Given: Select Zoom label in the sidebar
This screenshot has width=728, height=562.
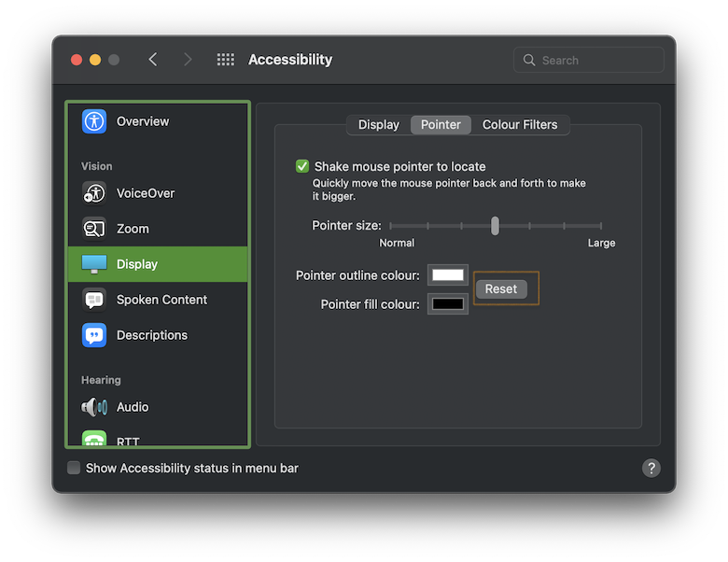Looking at the screenshot, I should [x=133, y=229].
